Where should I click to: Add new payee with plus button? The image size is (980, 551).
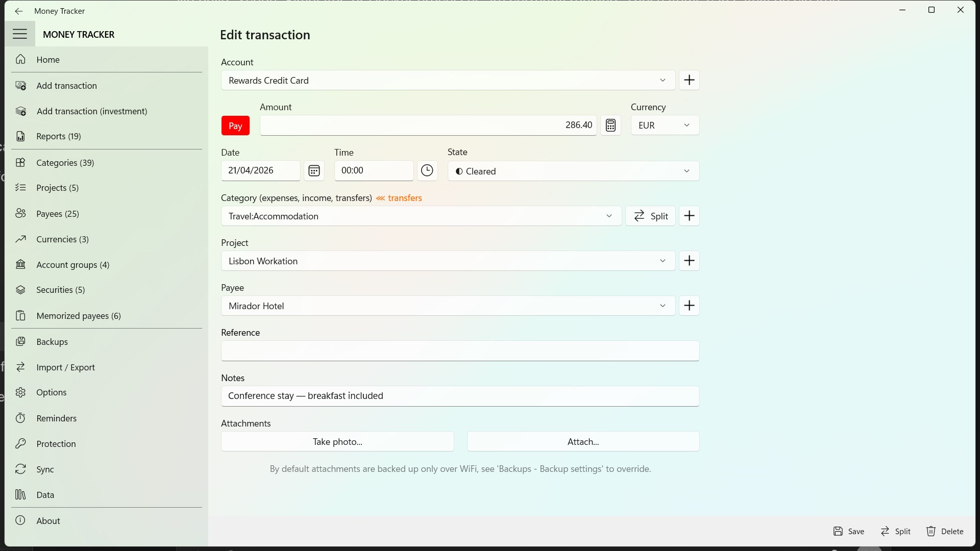tap(689, 306)
